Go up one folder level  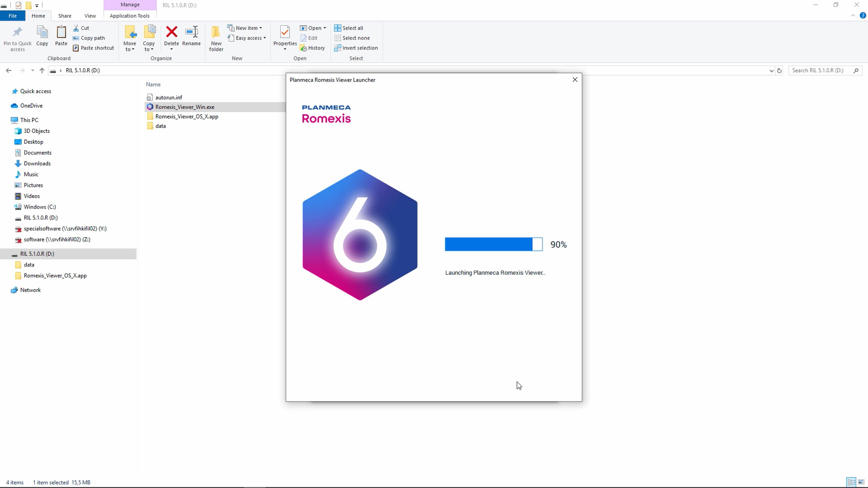[x=42, y=70]
